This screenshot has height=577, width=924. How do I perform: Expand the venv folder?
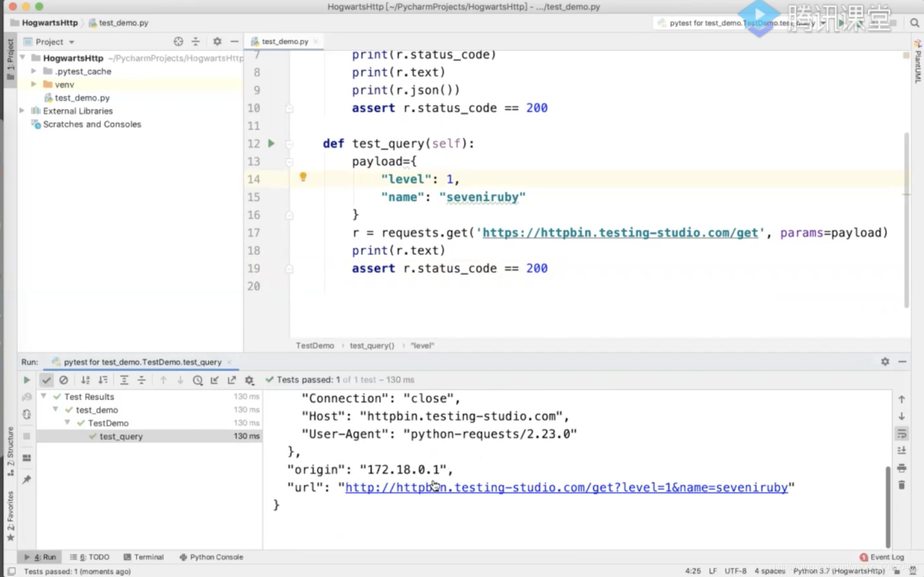pyautogui.click(x=34, y=84)
